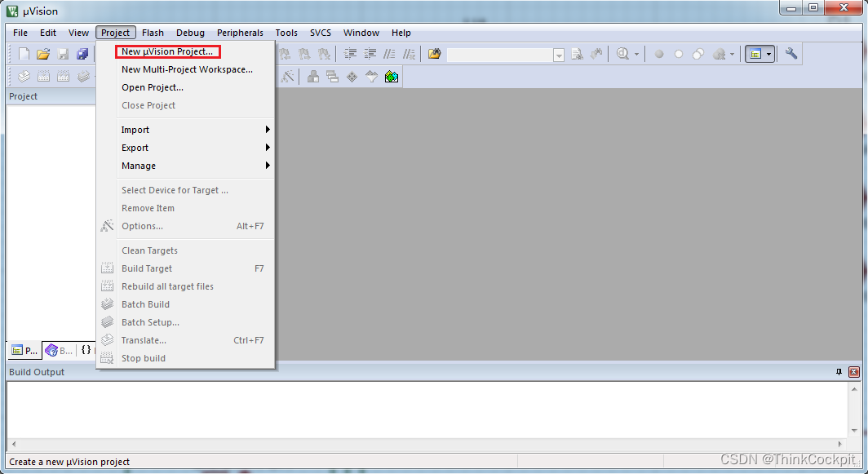The width and height of the screenshot is (868, 474).
Task: Choose New µVision Project menu item
Action: point(167,51)
